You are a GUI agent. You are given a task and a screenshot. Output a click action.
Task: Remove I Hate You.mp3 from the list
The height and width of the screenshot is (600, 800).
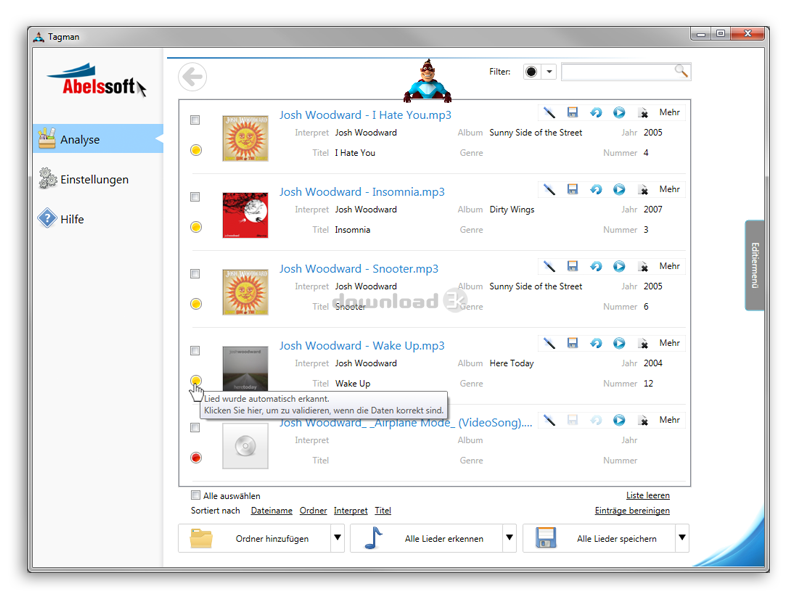pos(644,113)
